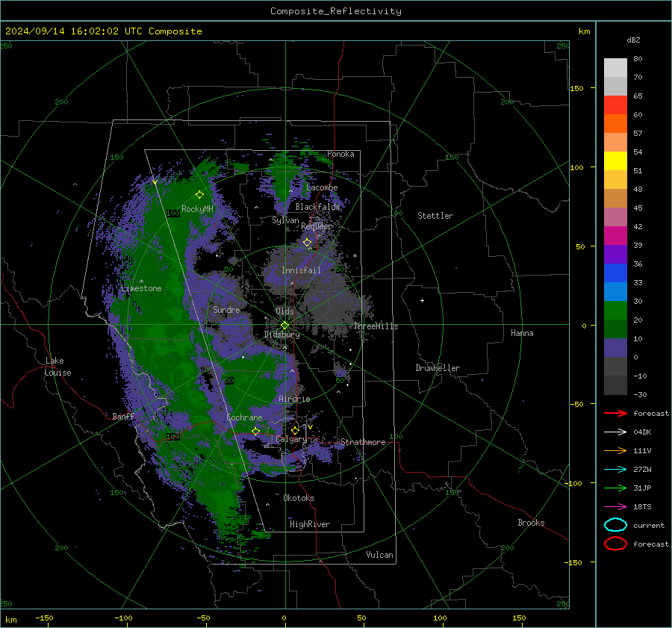
Task: Click the Limestone label
Action: click(141, 288)
